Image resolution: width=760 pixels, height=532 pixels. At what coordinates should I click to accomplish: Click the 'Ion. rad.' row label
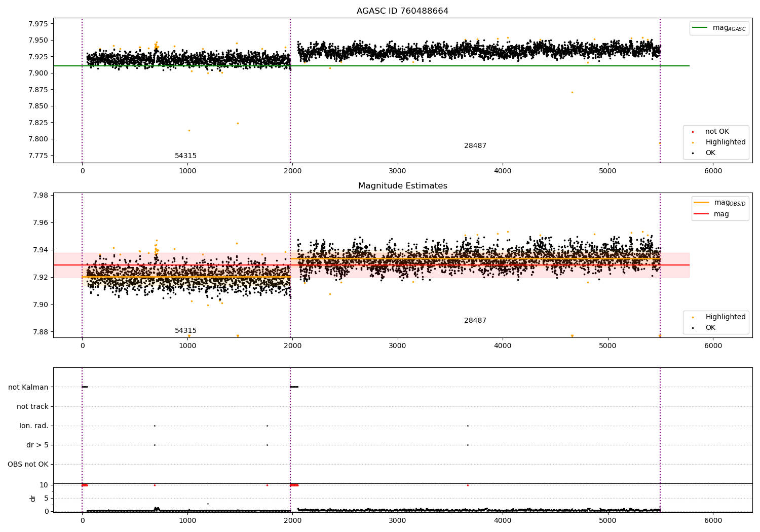34,426
